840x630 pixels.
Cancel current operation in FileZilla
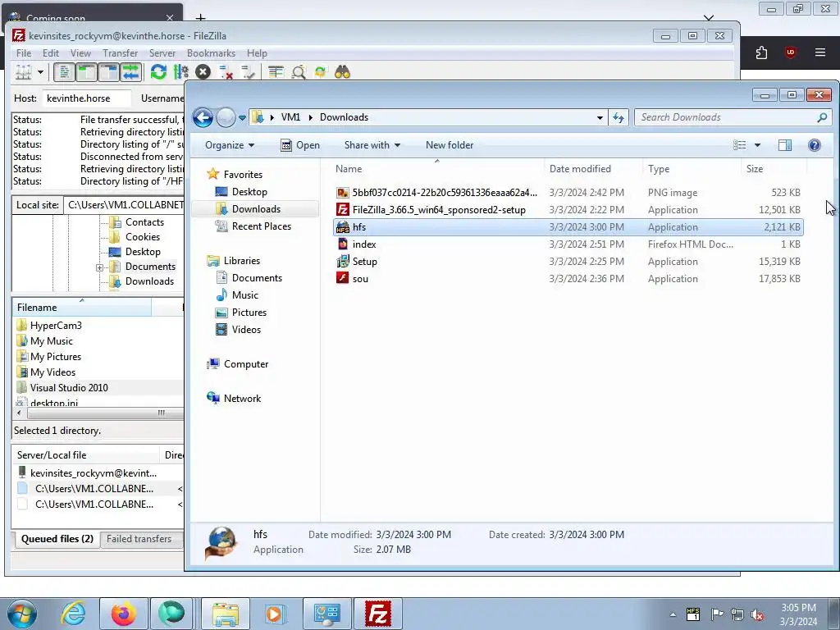tap(203, 72)
